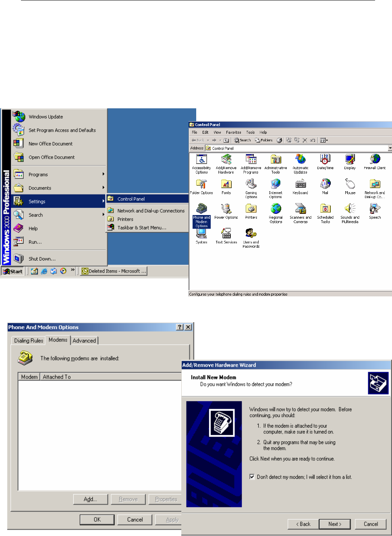Expand the Search submenu in Start menu

59,215
